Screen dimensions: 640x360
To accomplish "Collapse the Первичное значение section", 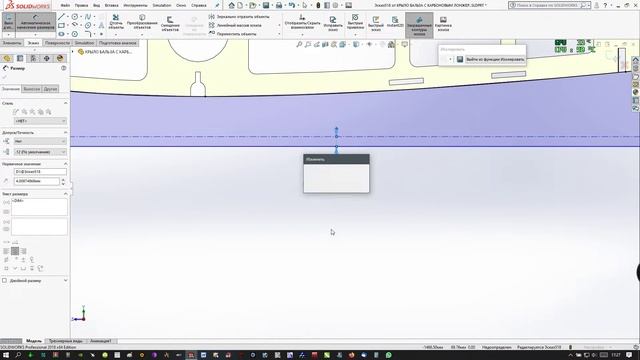I will click(x=65, y=164).
